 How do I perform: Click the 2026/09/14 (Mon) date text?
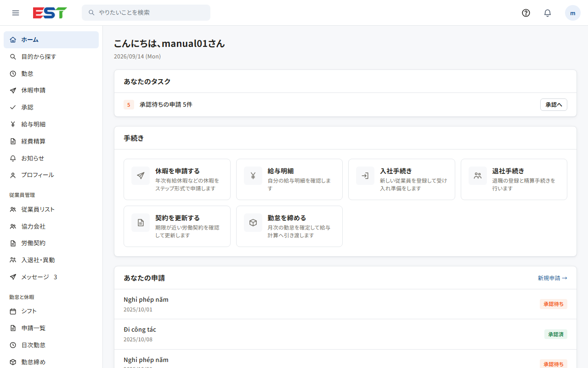[137, 57]
